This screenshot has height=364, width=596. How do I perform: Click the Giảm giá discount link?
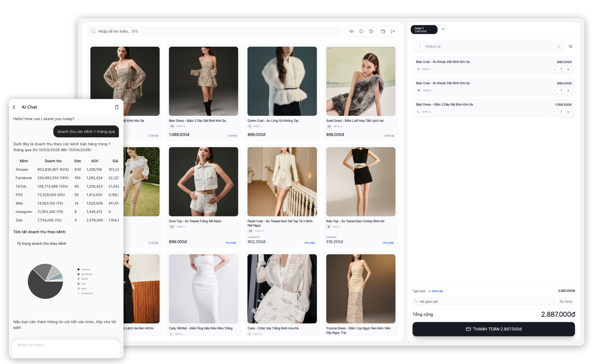(436, 291)
